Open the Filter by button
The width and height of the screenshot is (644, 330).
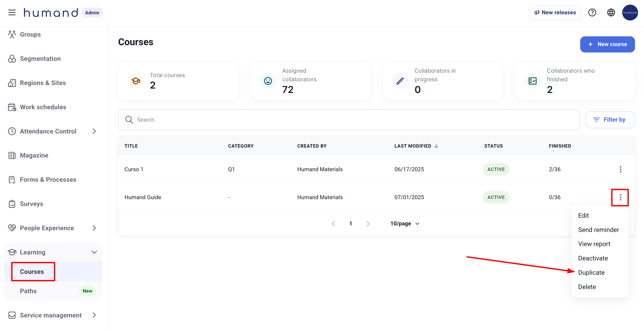[610, 120]
